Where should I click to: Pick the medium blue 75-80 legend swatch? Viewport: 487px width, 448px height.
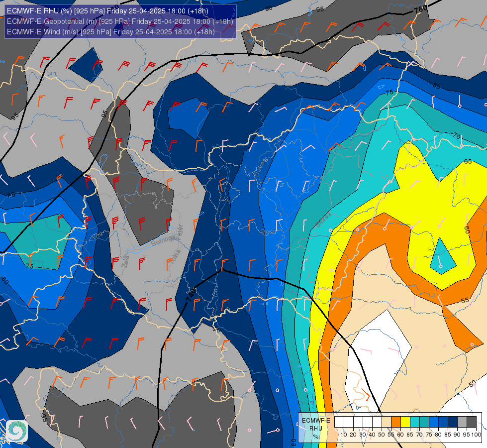click(x=434, y=422)
